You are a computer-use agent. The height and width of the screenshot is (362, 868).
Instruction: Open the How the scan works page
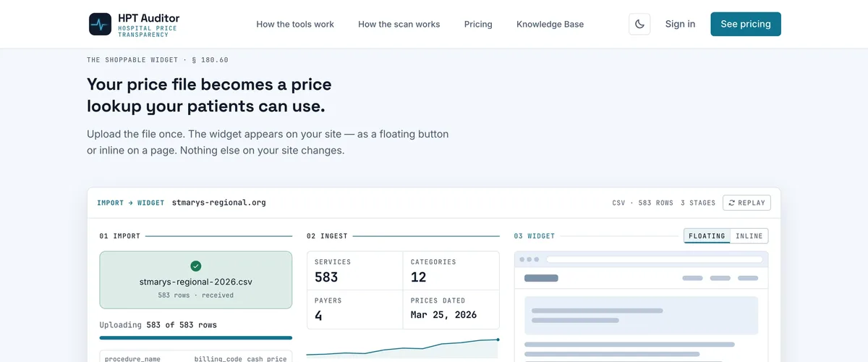point(399,24)
